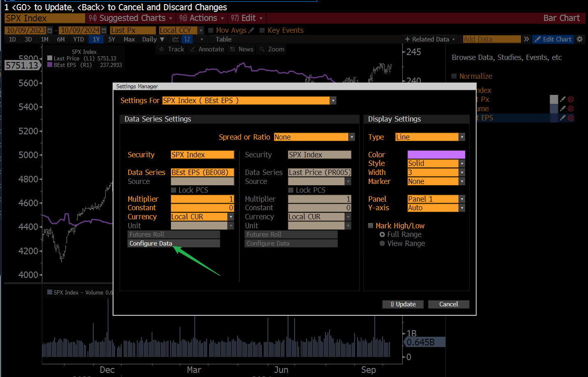
Task: Check Lock PCS for BEst EPS series
Action: (174, 190)
